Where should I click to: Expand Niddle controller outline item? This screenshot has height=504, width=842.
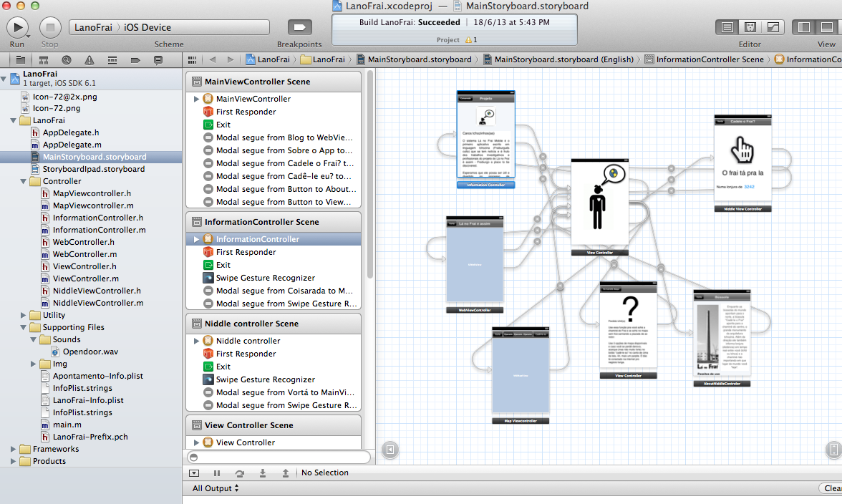[196, 341]
